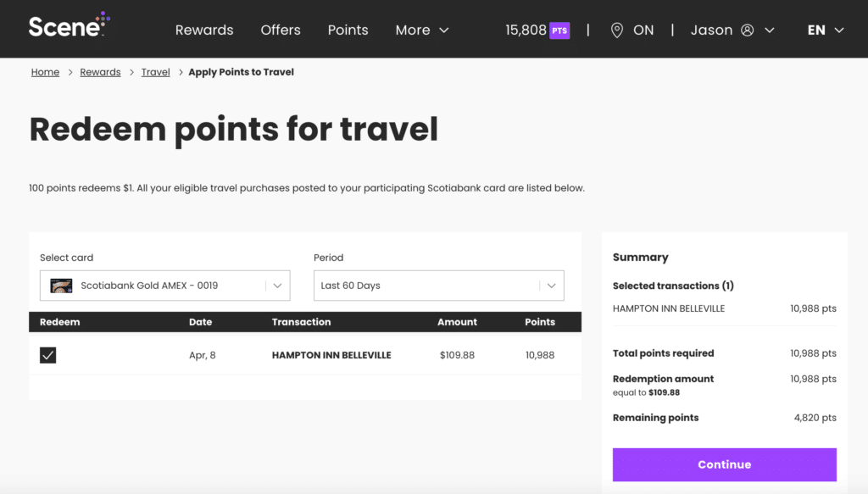
Task: Uncheck the Hampton Inn Belleville redeem checkbox
Action: [x=48, y=355]
